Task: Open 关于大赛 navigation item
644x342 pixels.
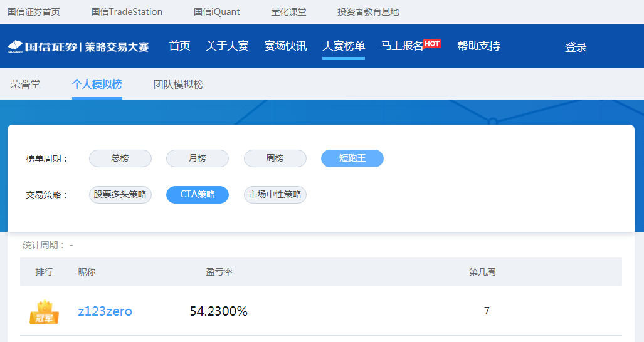Action: tap(227, 46)
